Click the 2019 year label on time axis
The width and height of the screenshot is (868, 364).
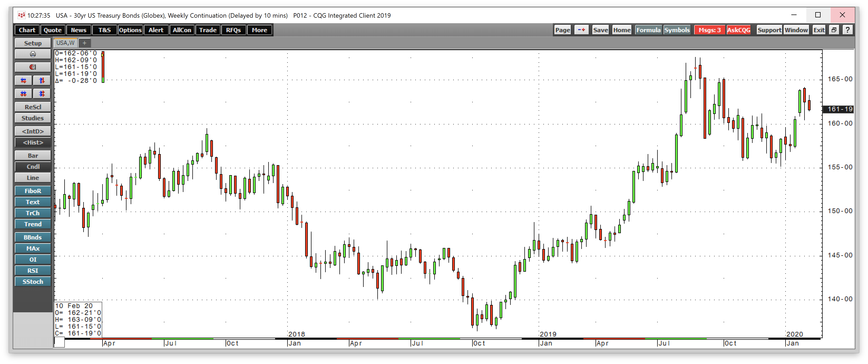pos(548,334)
